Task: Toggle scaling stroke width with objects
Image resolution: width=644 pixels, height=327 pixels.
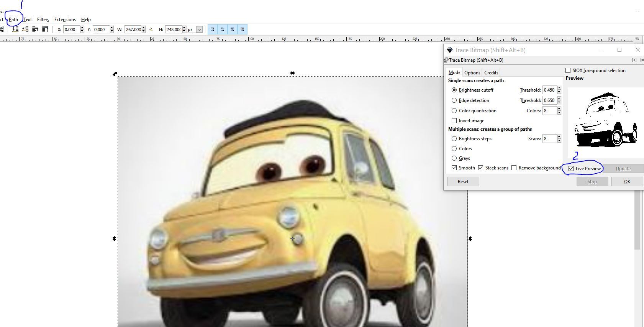Action: 213,30
